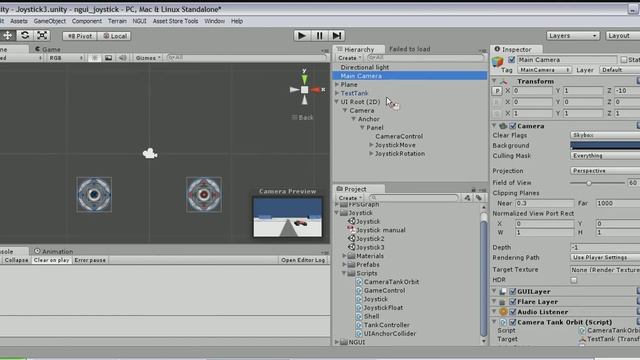Open the Hierarchy Create menu button
The width and height of the screenshot is (640, 360).
(x=349, y=58)
